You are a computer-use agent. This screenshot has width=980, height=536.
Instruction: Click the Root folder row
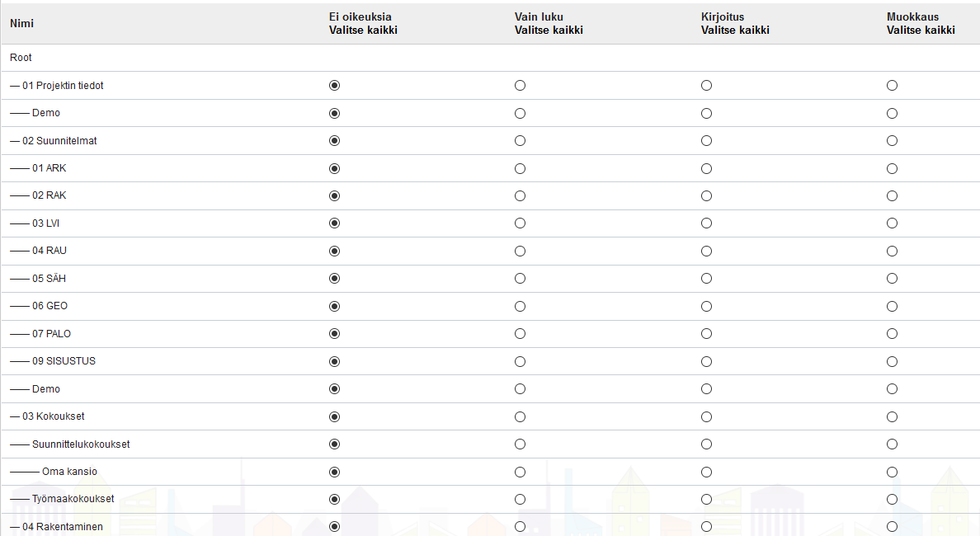click(21, 58)
